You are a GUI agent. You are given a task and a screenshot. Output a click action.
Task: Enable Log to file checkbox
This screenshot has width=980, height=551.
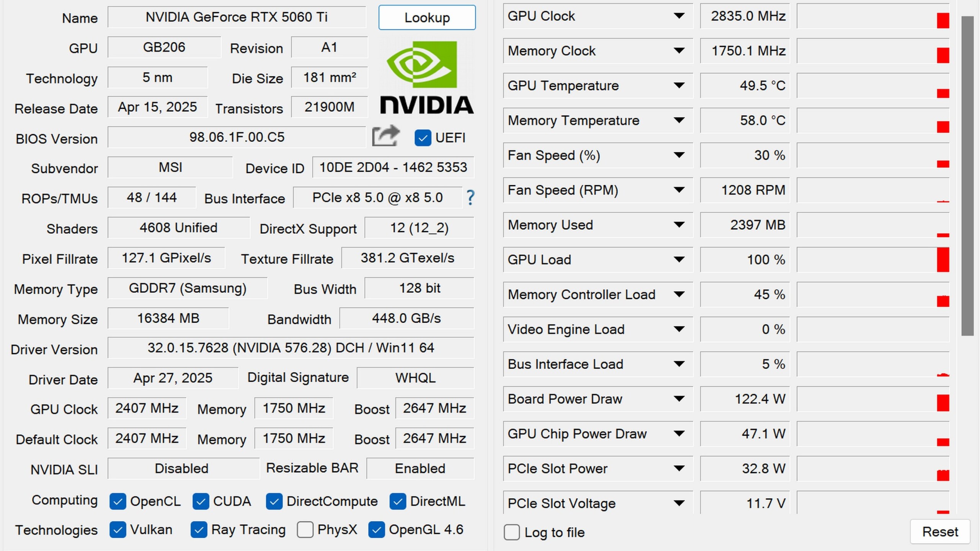512,532
